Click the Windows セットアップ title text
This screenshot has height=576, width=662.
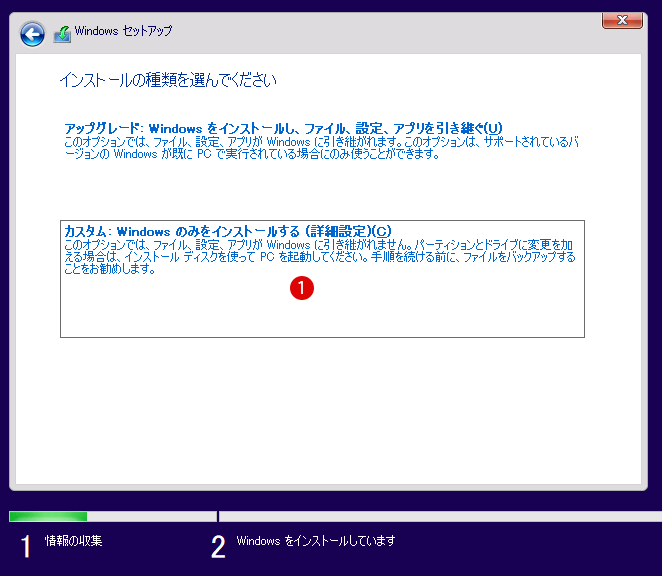pyautogui.click(x=123, y=31)
